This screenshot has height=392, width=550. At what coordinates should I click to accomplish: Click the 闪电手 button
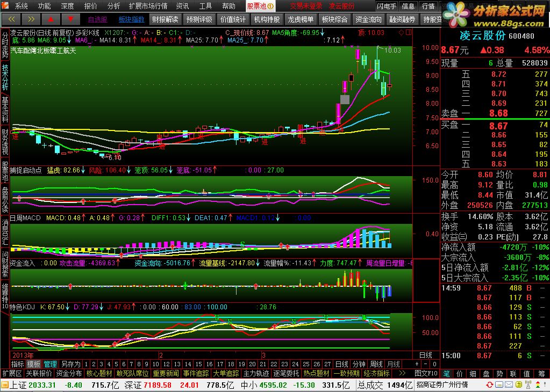(387, 6)
